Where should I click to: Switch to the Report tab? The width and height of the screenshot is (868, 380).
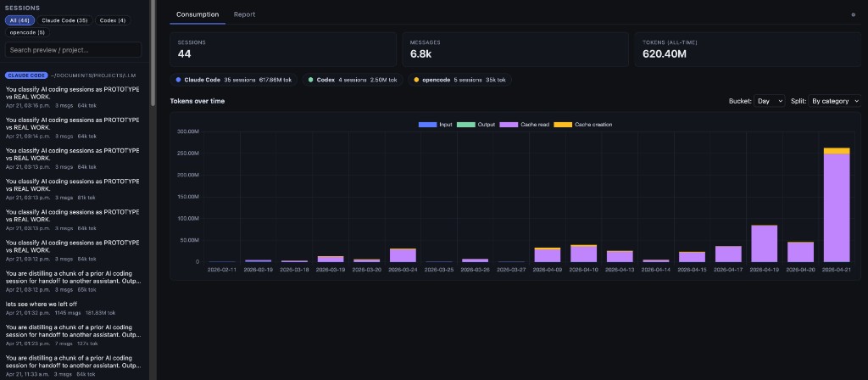[x=244, y=14]
